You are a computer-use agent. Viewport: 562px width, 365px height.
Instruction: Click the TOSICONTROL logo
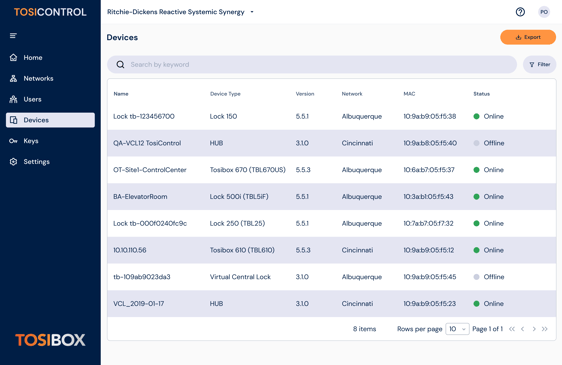pos(50,12)
